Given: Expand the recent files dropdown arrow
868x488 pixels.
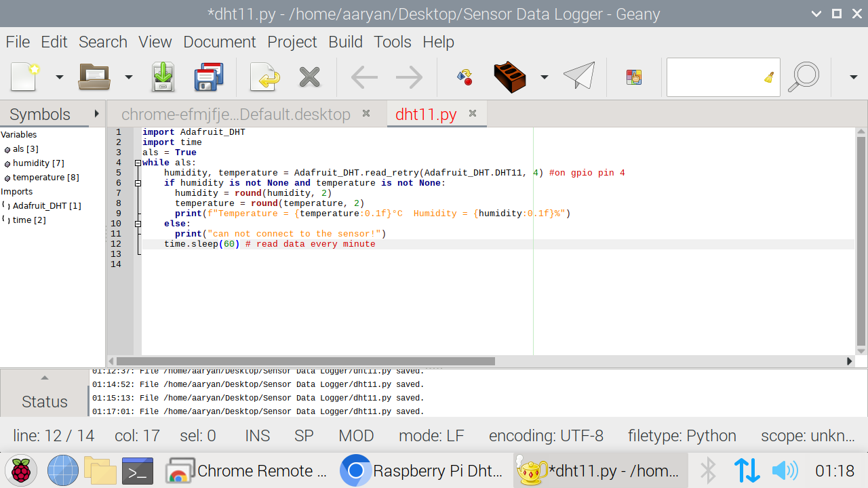Looking at the screenshot, I should [128, 77].
